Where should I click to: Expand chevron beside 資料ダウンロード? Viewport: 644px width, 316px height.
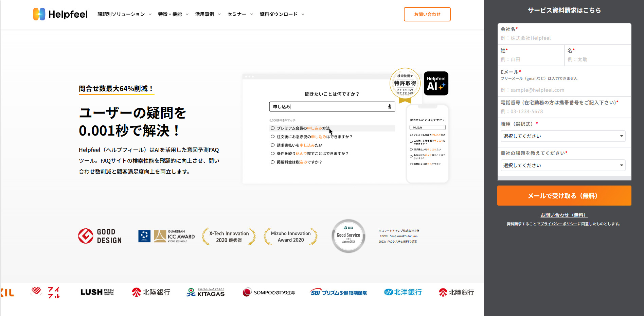tap(303, 14)
